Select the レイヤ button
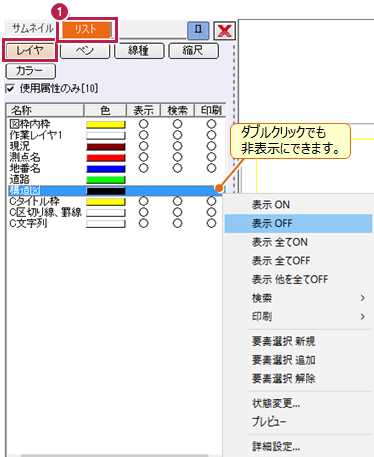Viewport: 374px width, 457px height. coord(30,50)
